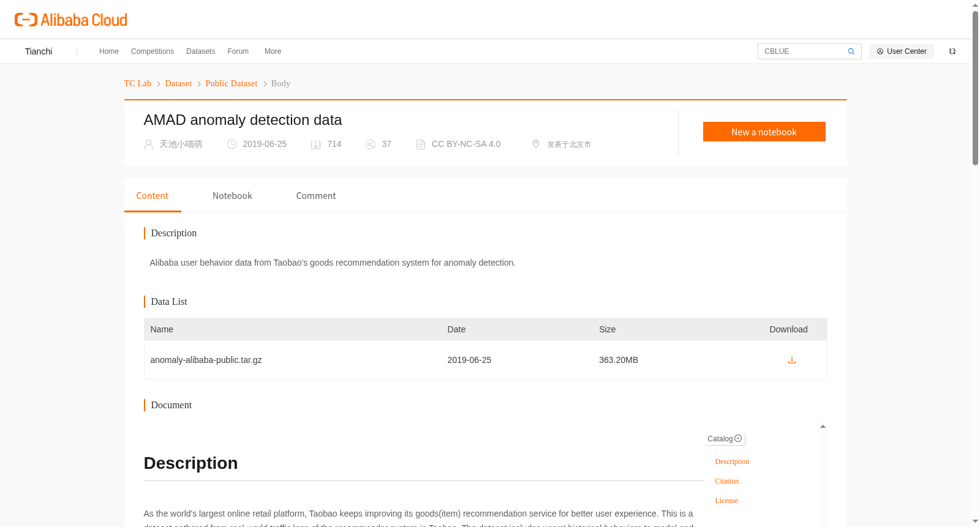The width and height of the screenshot is (980, 527).
Task: Click the file size 363.20MB
Action: (619, 360)
